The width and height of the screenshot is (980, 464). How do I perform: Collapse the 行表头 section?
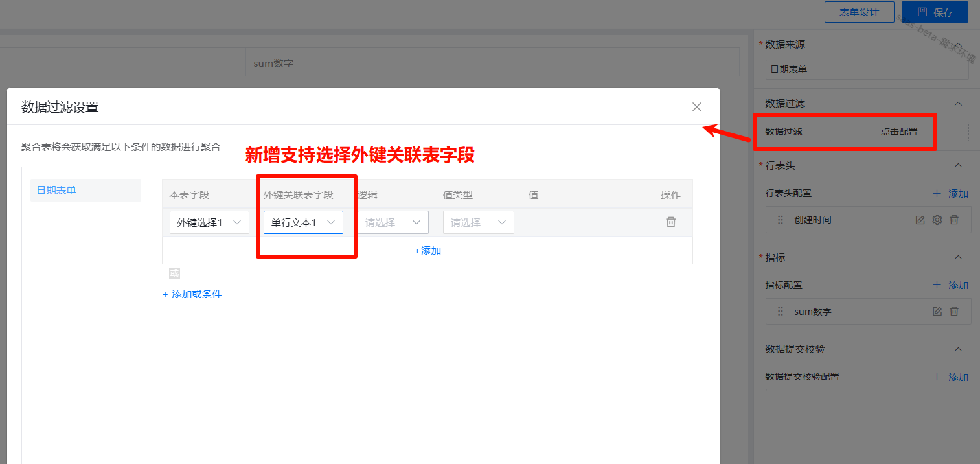pyautogui.click(x=959, y=166)
